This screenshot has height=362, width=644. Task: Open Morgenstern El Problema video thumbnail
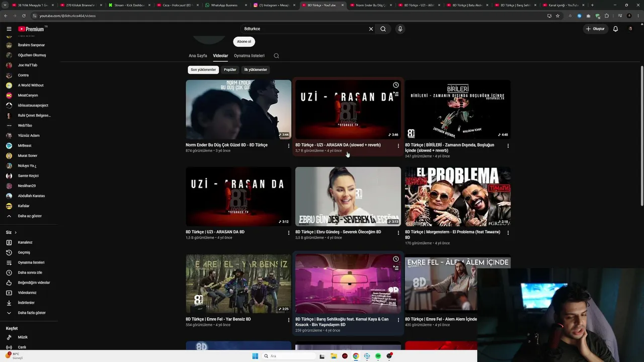coord(458,197)
